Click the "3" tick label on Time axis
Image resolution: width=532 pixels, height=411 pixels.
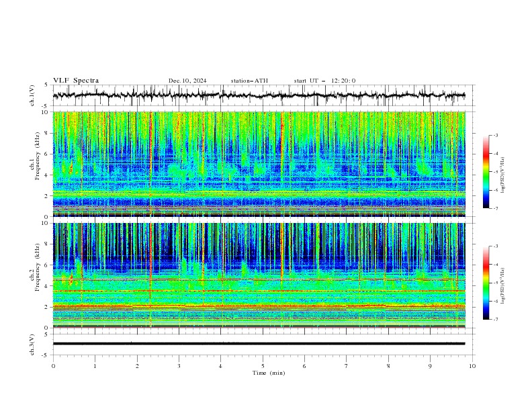(x=179, y=366)
